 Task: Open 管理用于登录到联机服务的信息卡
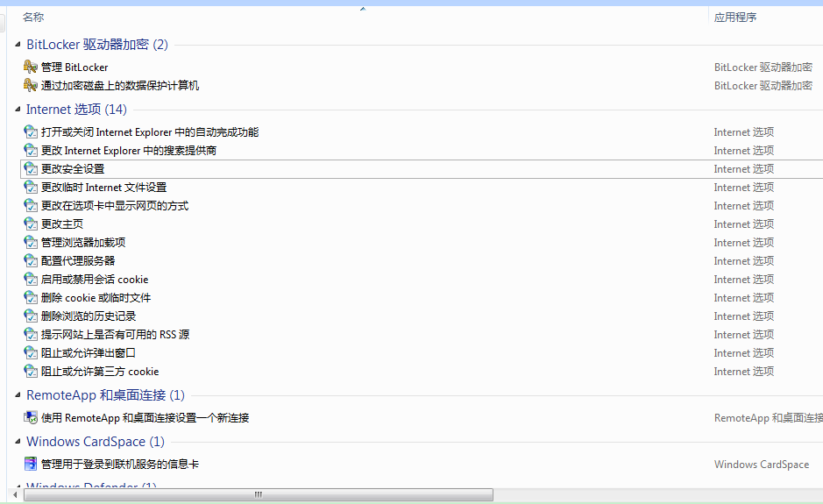pyautogui.click(x=120, y=464)
